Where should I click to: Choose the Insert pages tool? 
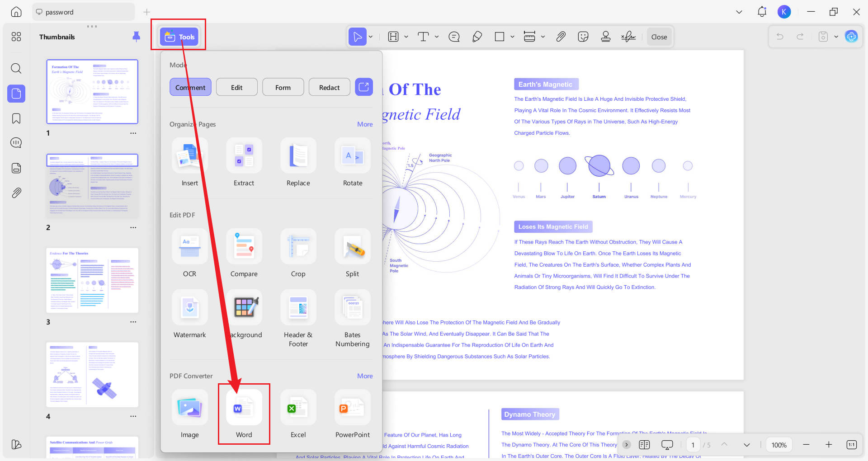point(190,163)
